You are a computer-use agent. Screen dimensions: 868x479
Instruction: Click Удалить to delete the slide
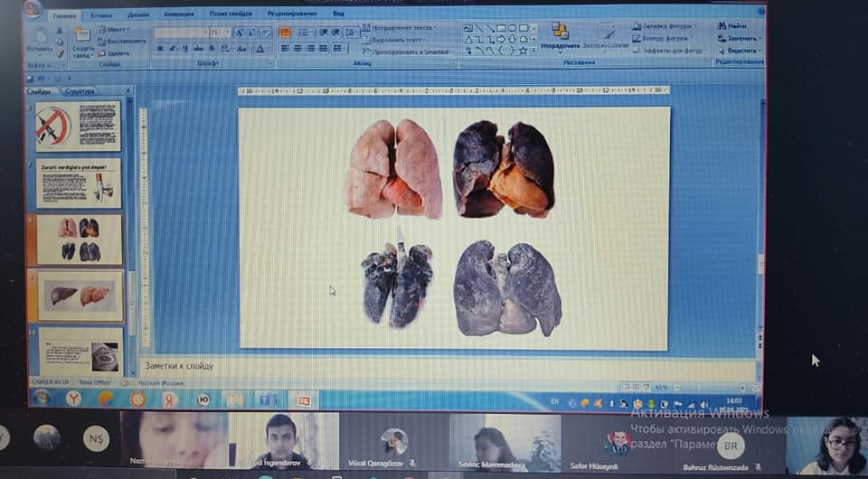click(114, 53)
